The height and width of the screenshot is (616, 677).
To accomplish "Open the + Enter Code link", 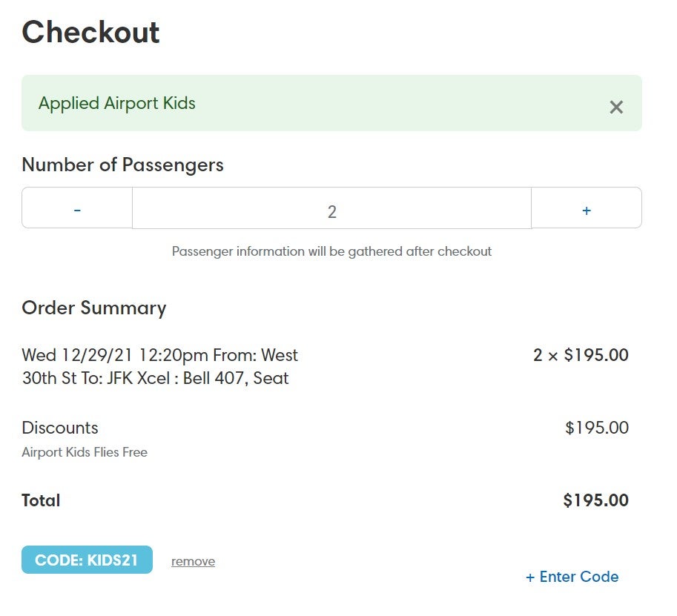I will tap(572, 577).
